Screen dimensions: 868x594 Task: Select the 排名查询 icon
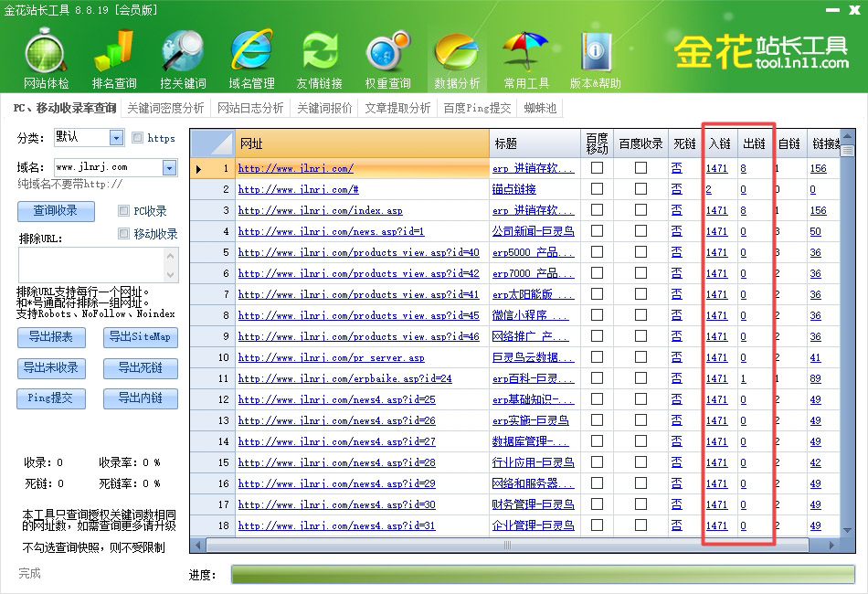pos(113,55)
